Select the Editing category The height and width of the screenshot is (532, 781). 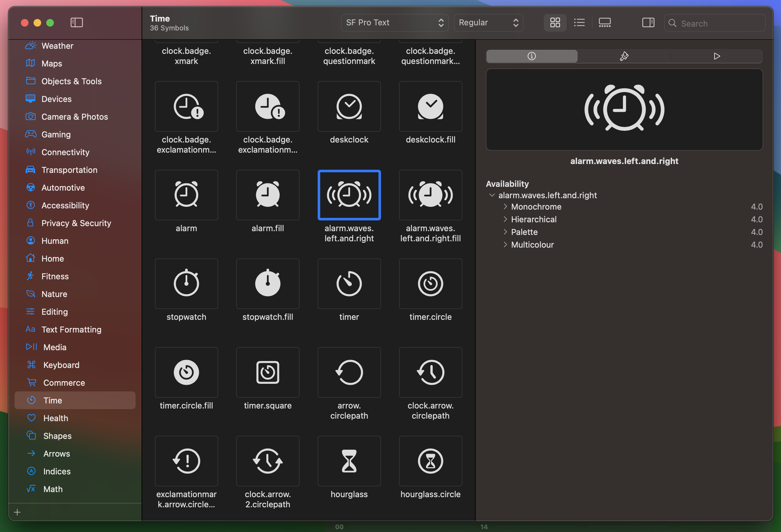coord(75,312)
